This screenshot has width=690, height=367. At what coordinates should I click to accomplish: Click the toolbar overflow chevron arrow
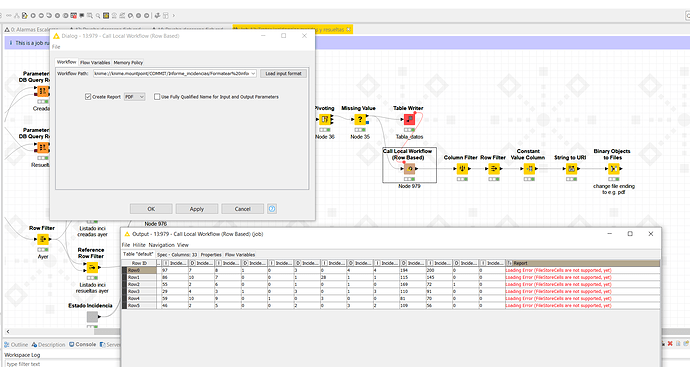click(x=173, y=16)
